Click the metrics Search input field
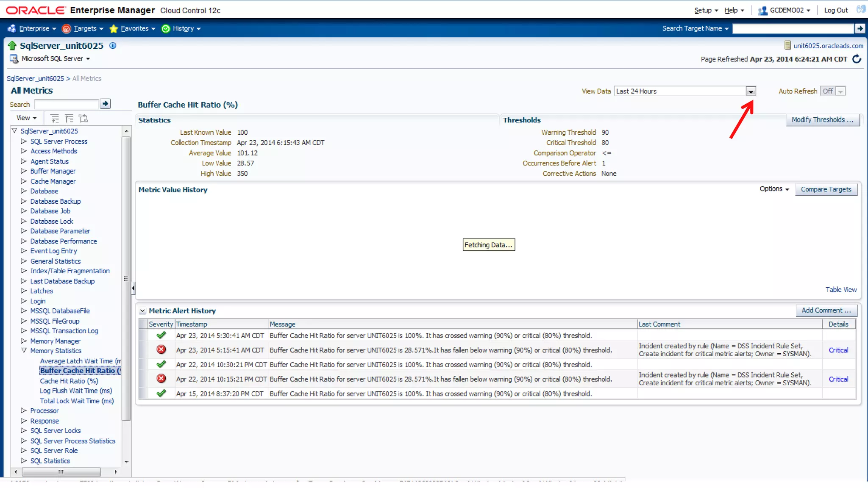Screen dimensions: 868x488 [67, 104]
